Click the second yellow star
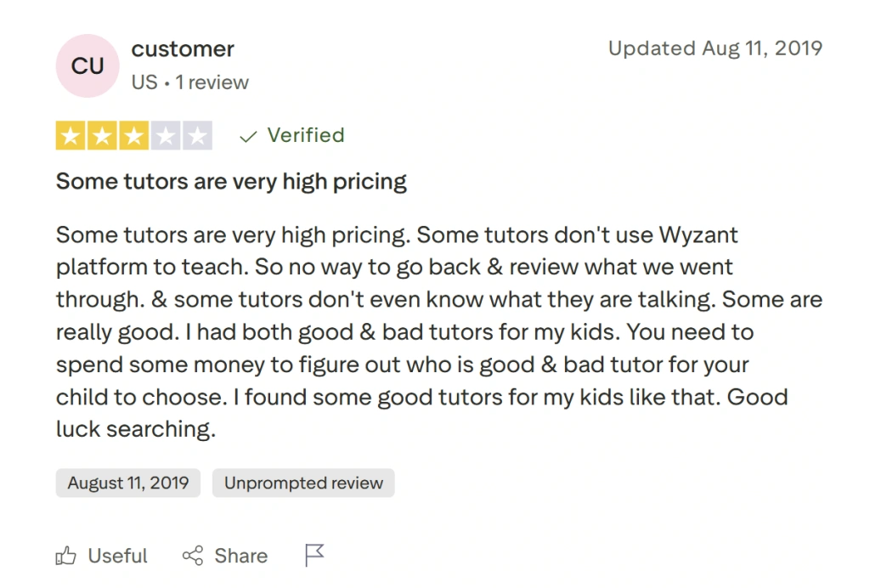 pyautogui.click(x=102, y=135)
